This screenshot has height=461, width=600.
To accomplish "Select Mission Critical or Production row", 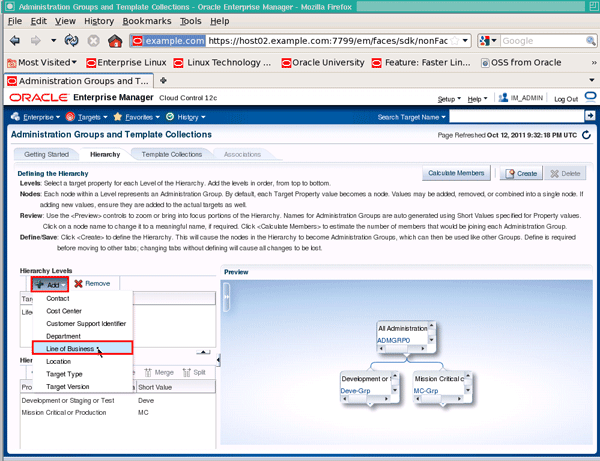I will [117, 412].
